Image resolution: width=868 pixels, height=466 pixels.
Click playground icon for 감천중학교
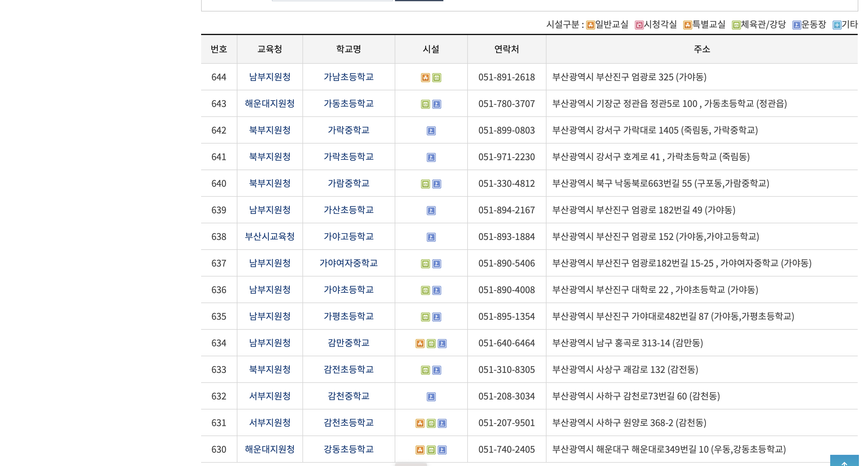431,397
